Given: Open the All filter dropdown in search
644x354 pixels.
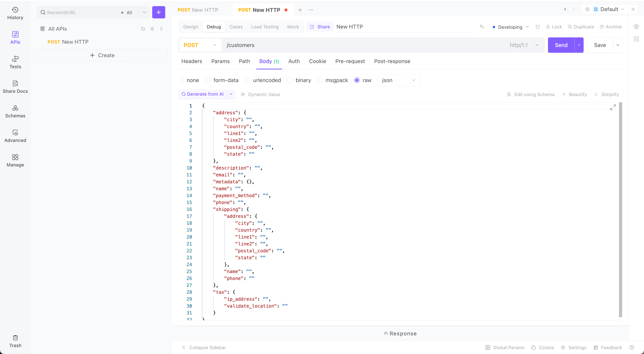Looking at the screenshot, I should pyautogui.click(x=134, y=12).
